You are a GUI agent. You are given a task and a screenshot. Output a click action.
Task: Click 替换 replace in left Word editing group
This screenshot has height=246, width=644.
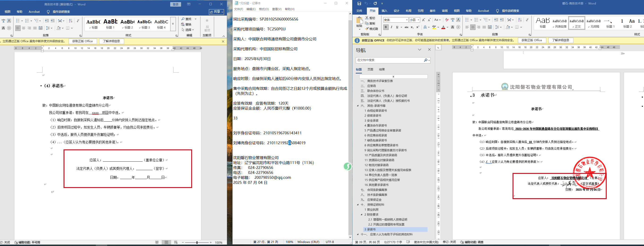pyautogui.click(x=186, y=25)
